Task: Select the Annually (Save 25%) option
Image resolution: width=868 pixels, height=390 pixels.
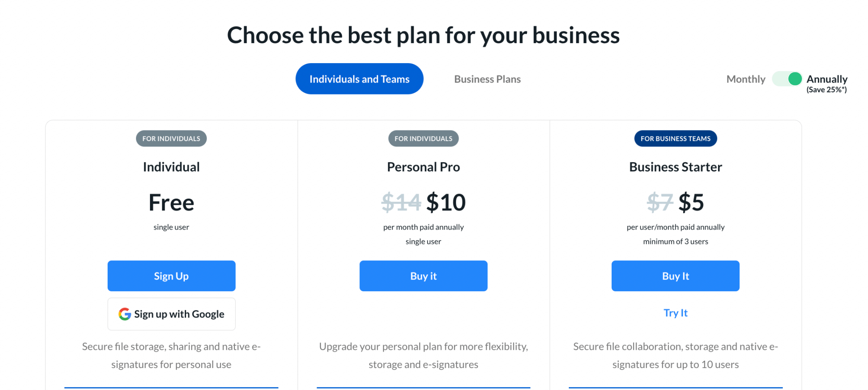Action: [827, 79]
